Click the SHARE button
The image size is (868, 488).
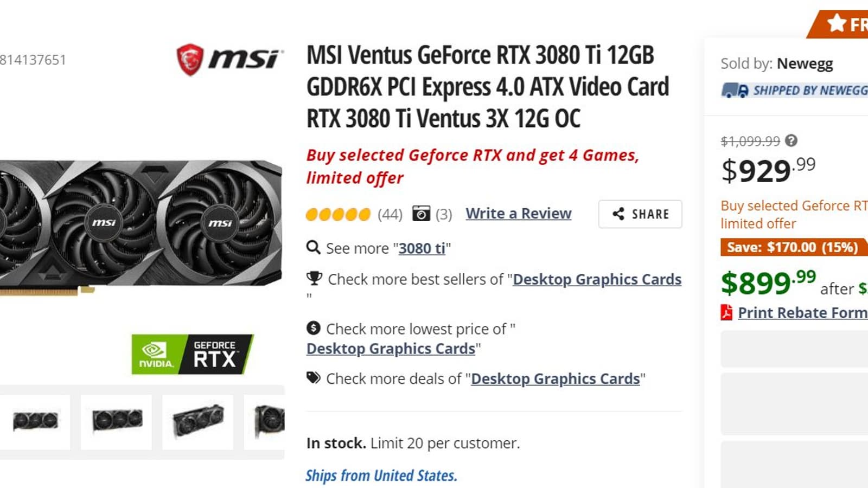coord(640,214)
